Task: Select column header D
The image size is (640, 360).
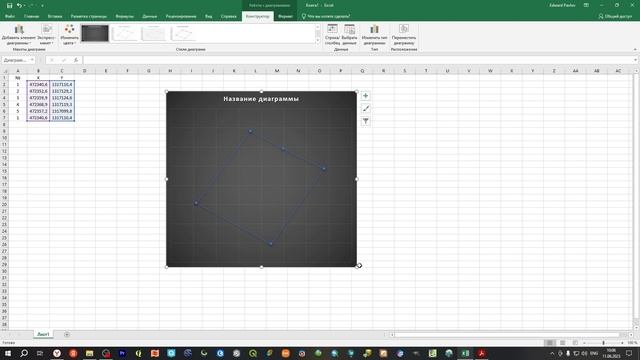Action: click(x=84, y=71)
